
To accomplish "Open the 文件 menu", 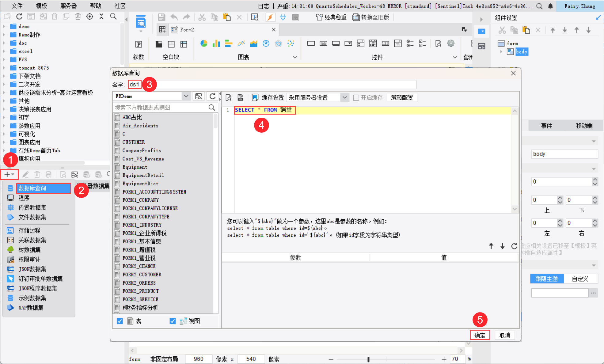I will (x=17, y=6).
